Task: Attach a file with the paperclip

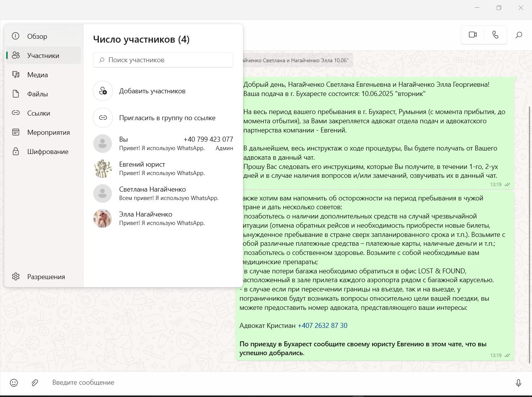Action: point(35,382)
